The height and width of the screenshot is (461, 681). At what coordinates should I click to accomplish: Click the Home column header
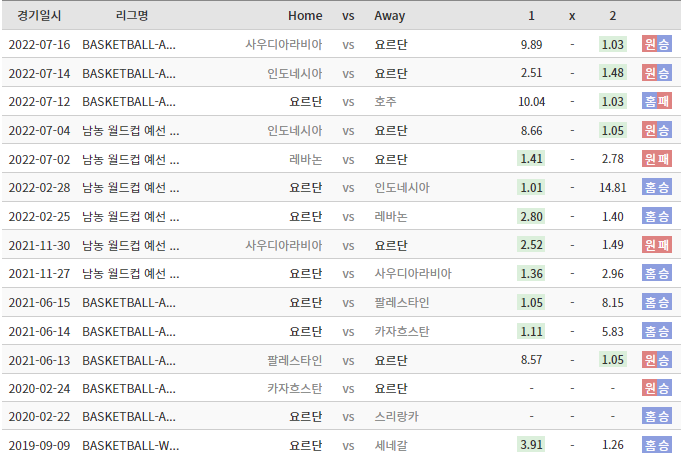(305, 15)
